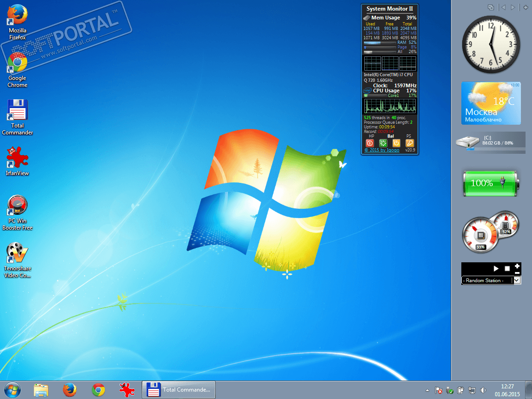Viewport: 532px width, 399px height.
Task: Open the taskbar clock showing 12:27
Action: 507,390
